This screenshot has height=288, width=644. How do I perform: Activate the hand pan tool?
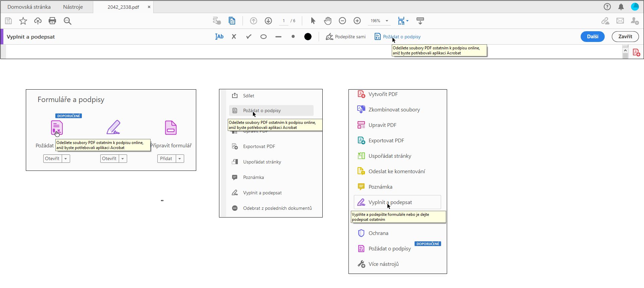(328, 21)
